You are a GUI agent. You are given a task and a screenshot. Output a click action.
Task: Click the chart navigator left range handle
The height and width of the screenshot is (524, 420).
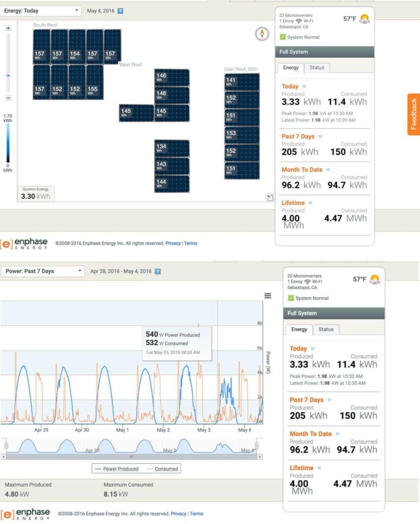pyautogui.click(x=6, y=446)
